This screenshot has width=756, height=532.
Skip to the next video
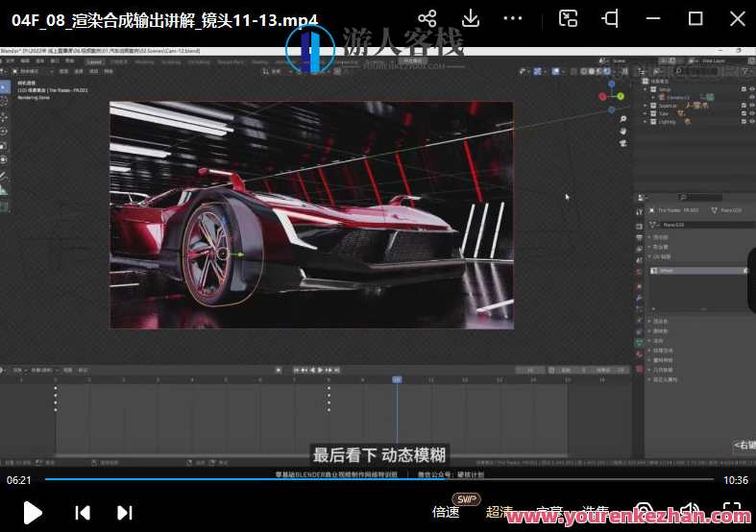click(x=124, y=513)
